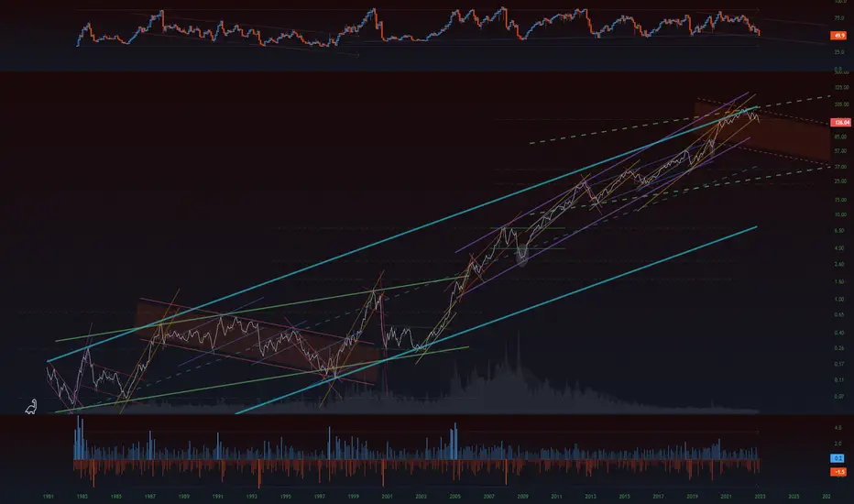Click the orange -1.5 indicator value label
The image size is (854, 504).
[x=838, y=472]
